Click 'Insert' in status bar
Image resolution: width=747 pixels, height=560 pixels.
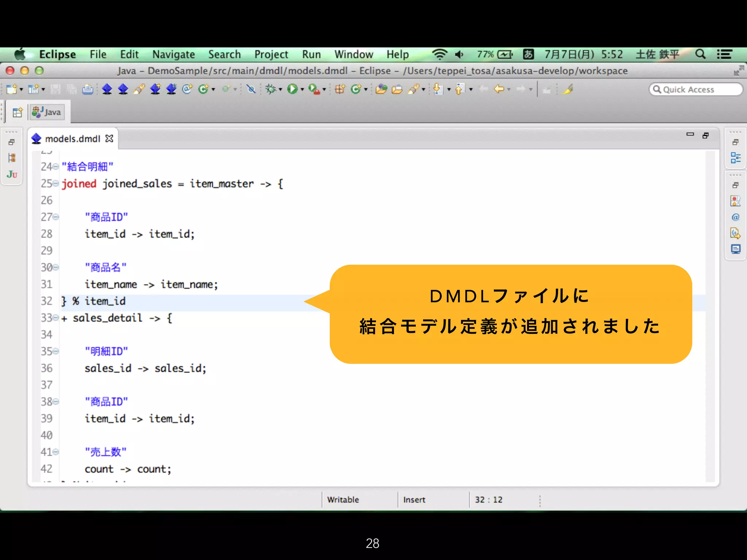tap(414, 499)
